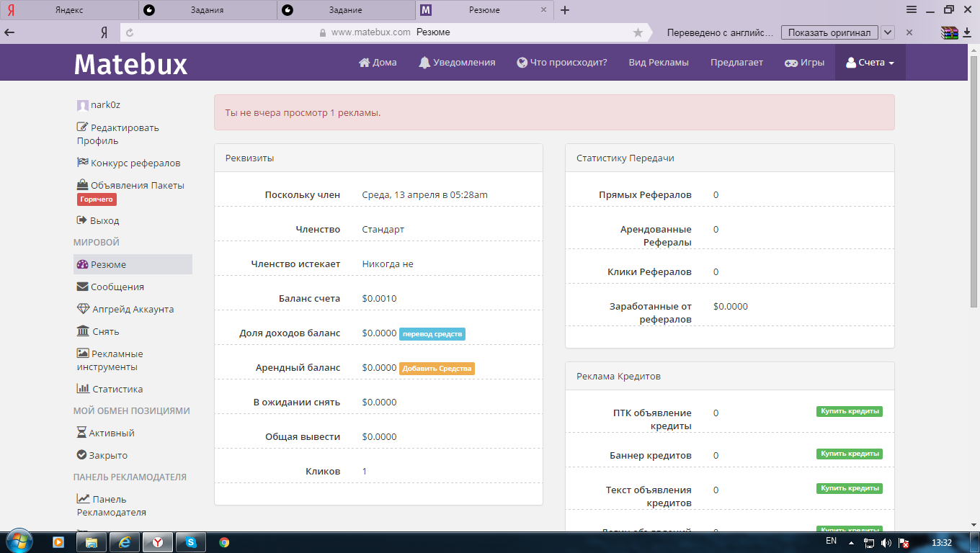Open Активный in the sidebar
The height and width of the screenshot is (553, 980).
point(106,433)
